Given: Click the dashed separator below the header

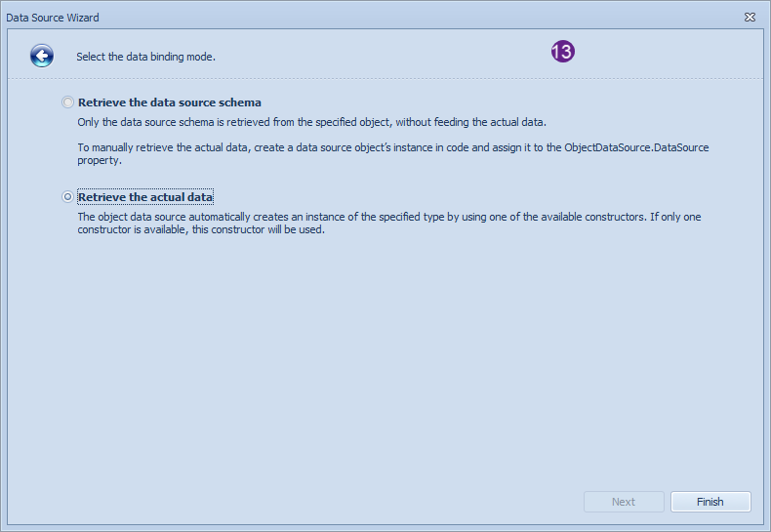Looking at the screenshot, I should [x=385, y=79].
